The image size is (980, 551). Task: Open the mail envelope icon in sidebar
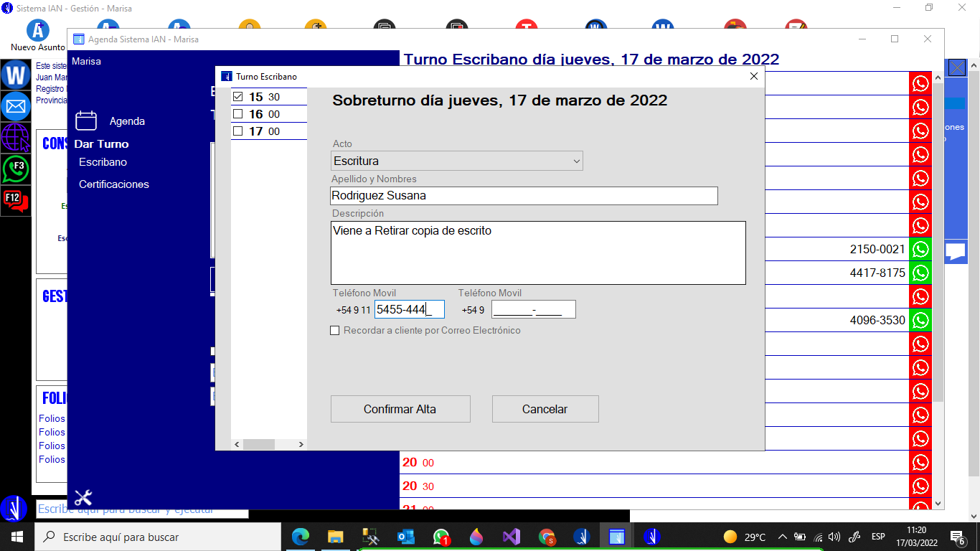[x=15, y=106]
